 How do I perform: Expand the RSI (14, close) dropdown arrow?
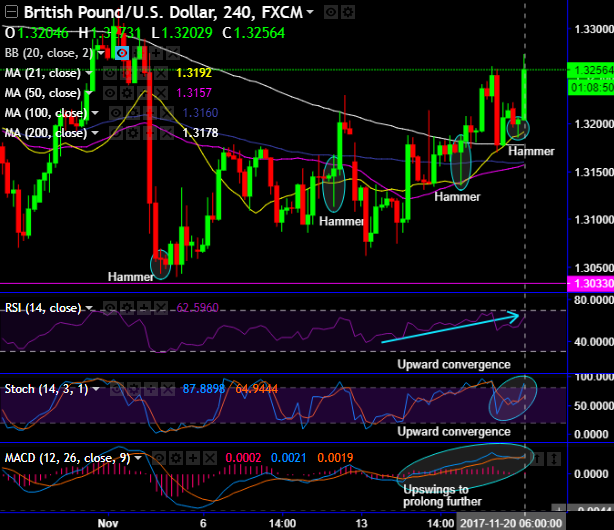[x=89, y=308]
